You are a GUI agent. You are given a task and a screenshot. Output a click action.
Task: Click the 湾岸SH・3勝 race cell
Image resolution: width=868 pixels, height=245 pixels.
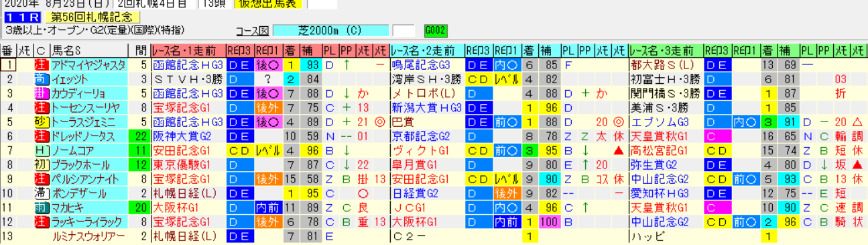(427, 79)
